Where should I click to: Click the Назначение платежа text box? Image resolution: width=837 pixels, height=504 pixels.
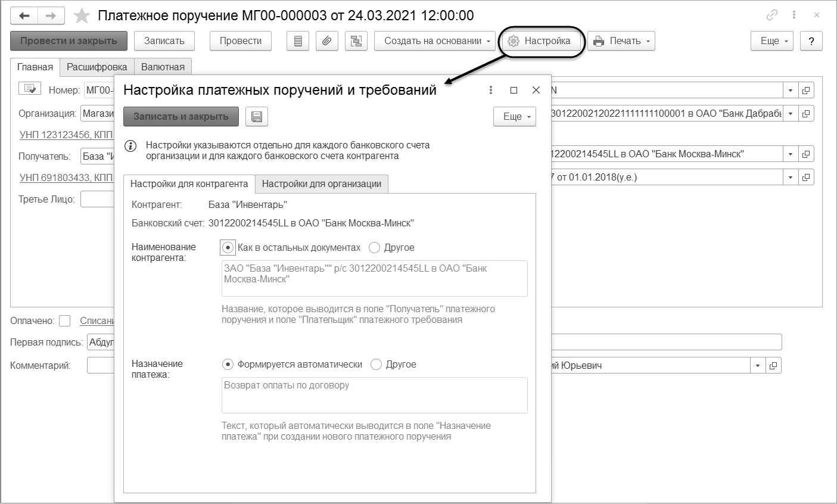(375, 395)
